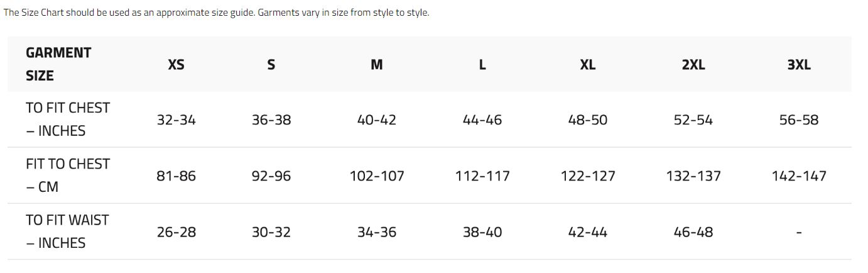Click the FIT TO CHEST – CM row label
Viewport: 868px width, 273px height.
click(x=67, y=175)
